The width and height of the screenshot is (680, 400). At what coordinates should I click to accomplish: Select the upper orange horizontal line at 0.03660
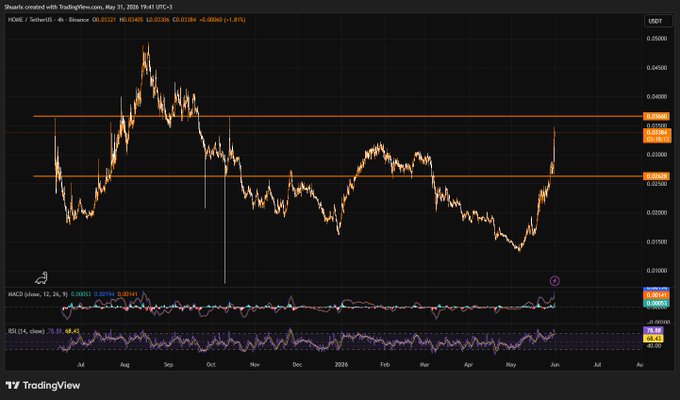[x=338, y=116]
